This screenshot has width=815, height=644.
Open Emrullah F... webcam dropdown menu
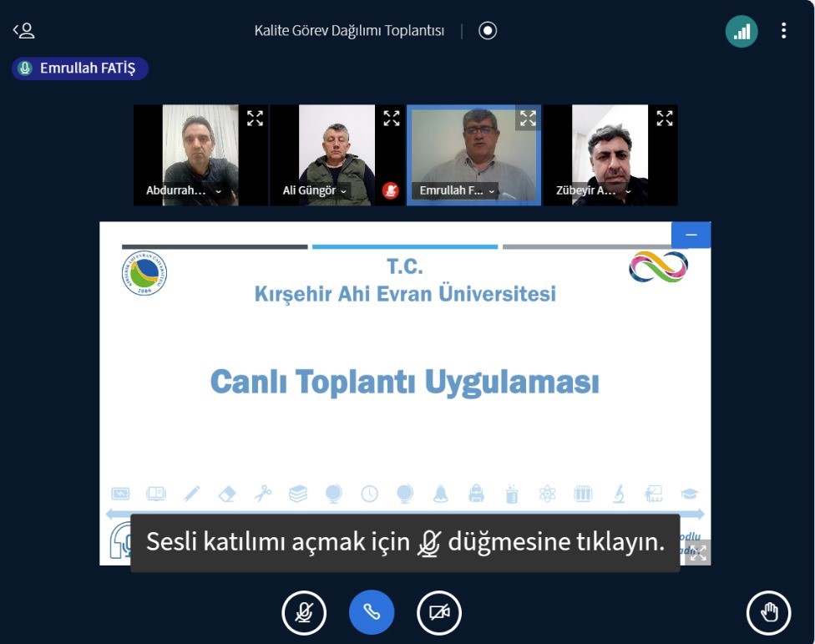coord(457,190)
